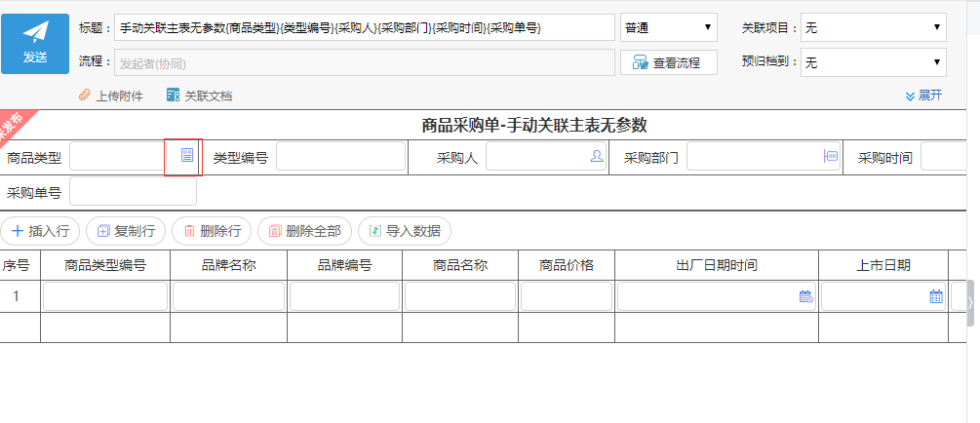Click row number 1 in 序号 column
Image resolution: width=980 pixels, height=423 pixels.
coord(17,296)
